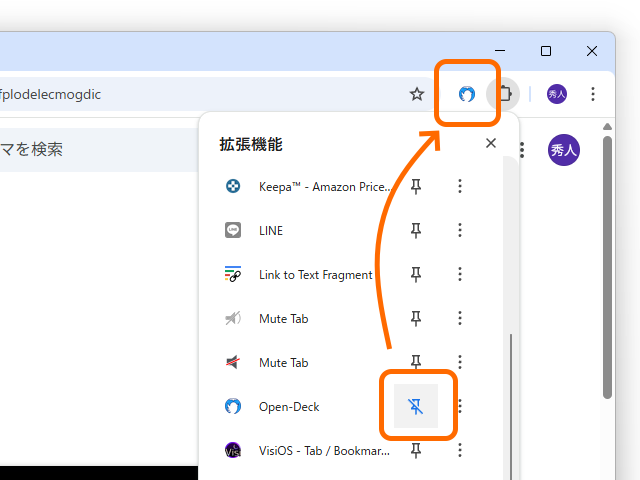
Task: Open the page's three-dot menu beside avatar
Action: tap(522, 150)
